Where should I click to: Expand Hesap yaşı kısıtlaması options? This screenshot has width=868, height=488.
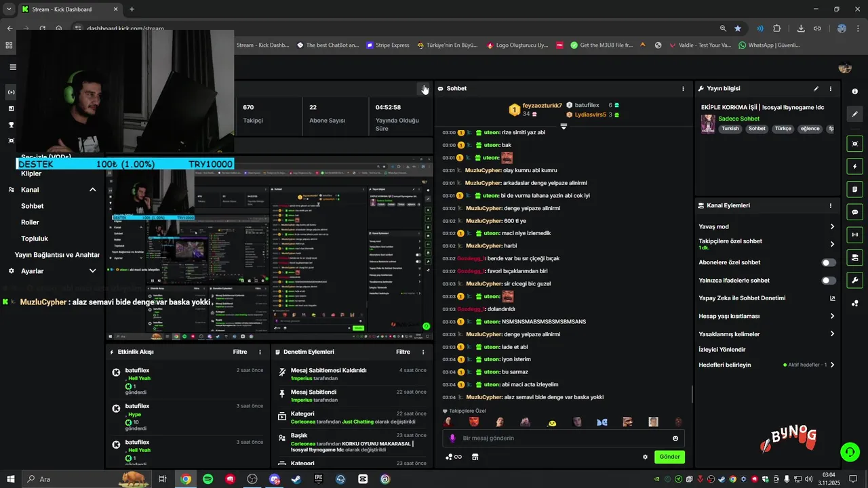(832, 317)
